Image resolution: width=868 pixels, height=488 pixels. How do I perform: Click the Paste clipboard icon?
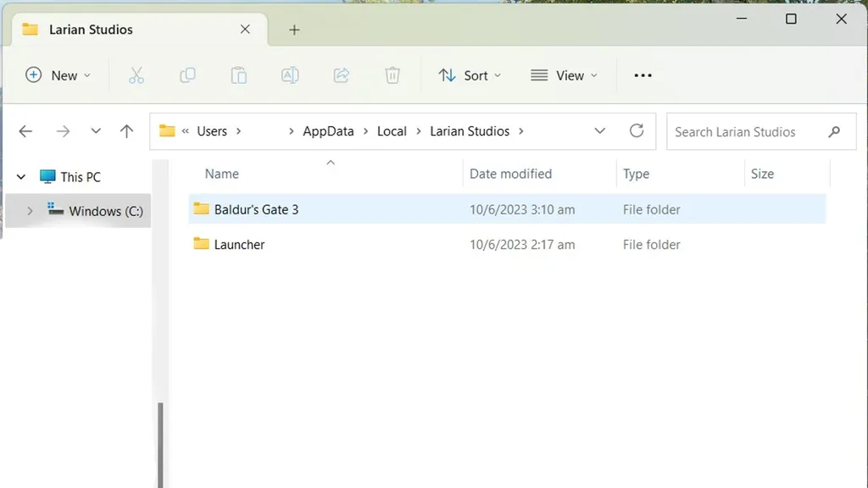click(238, 75)
